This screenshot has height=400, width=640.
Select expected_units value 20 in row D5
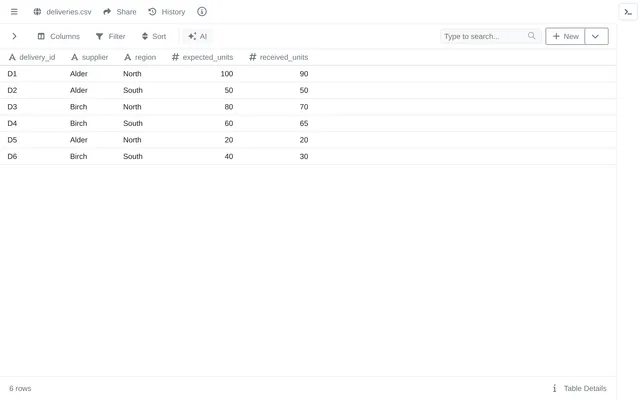pyautogui.click(x=229, y=140)
